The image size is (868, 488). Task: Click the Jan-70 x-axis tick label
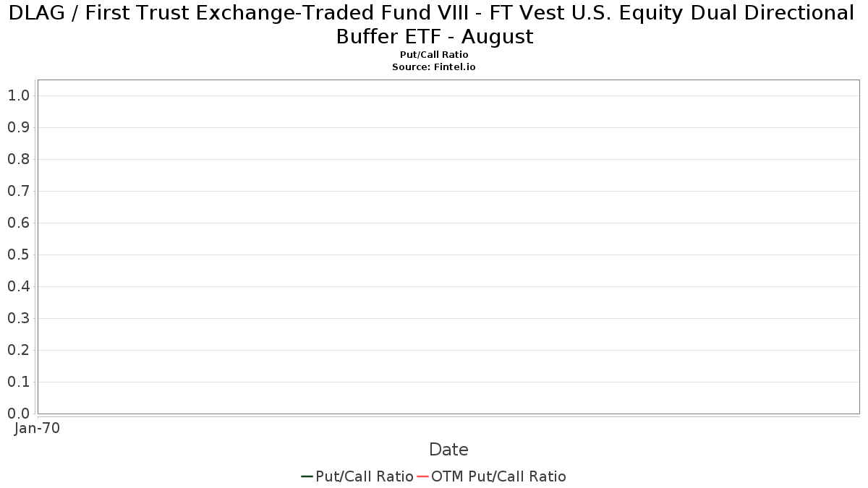coord(38,428)
